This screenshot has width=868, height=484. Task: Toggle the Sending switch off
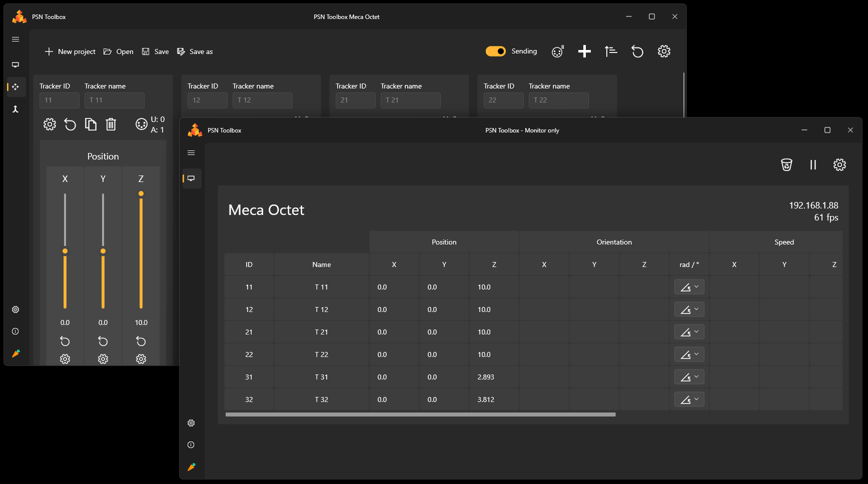[x=495, y=51]
